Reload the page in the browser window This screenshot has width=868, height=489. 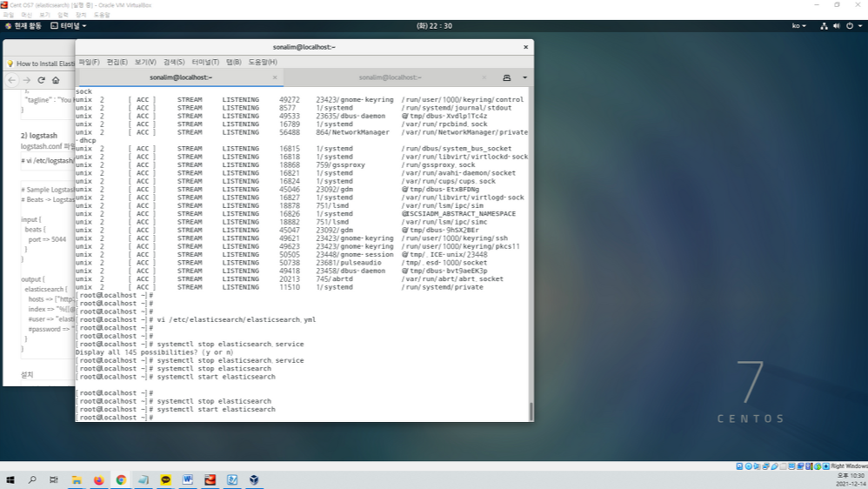pos(41,80)
